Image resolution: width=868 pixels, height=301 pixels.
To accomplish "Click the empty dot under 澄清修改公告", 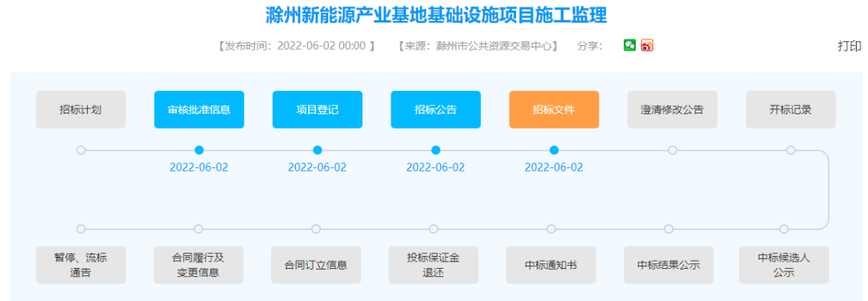I will click(673, 150).
